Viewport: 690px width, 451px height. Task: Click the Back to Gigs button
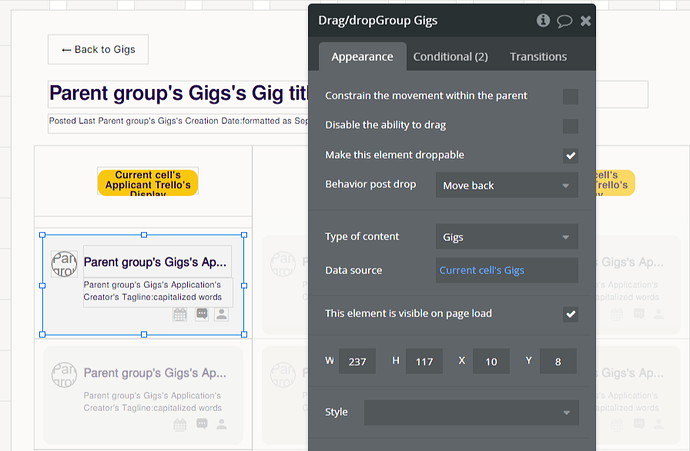[x=98, y=49]
